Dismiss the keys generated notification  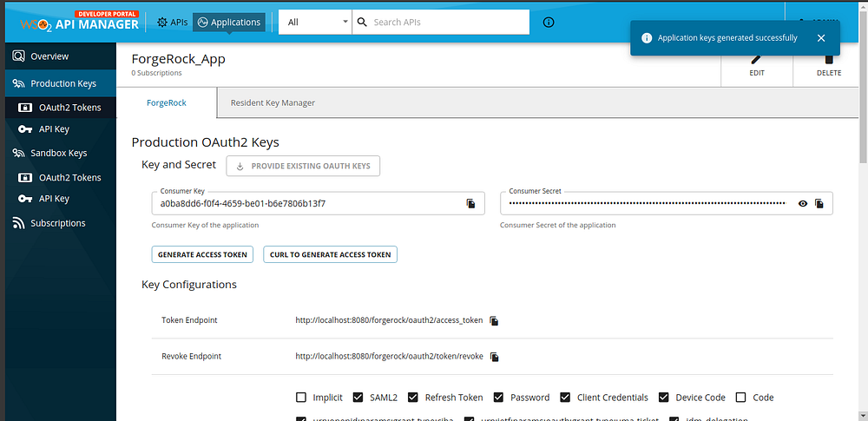pyautogui.click(x=821, y=38)
